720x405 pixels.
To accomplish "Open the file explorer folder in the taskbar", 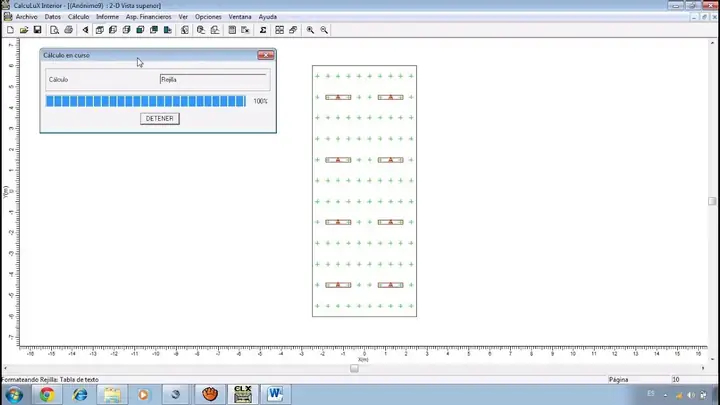I will (112, 394).
